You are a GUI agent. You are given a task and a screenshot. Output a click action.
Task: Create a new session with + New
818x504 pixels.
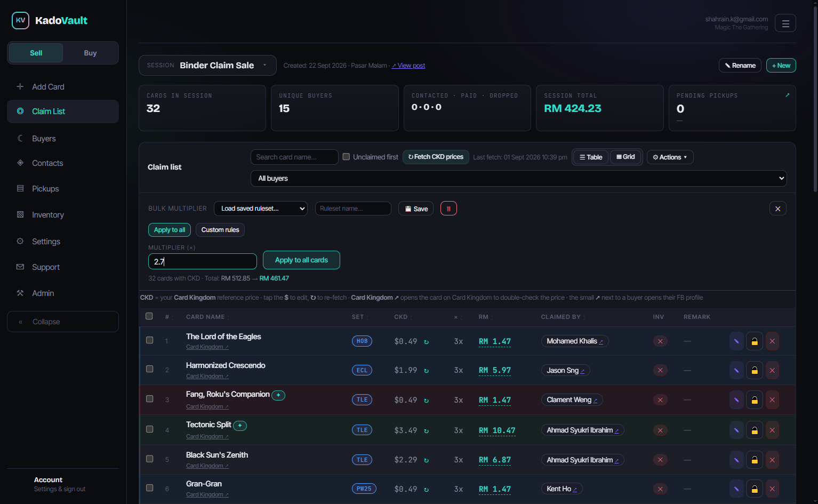[781, 65]
